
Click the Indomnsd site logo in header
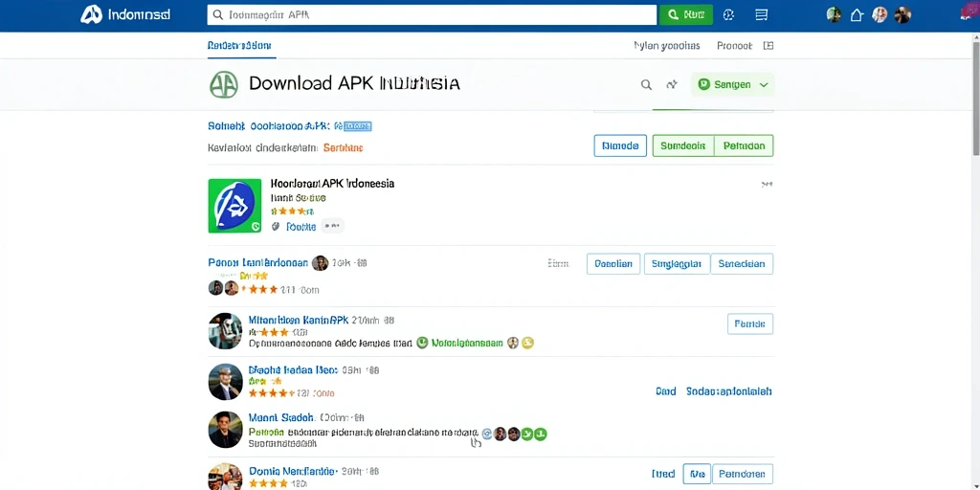(x=125, y=15)
